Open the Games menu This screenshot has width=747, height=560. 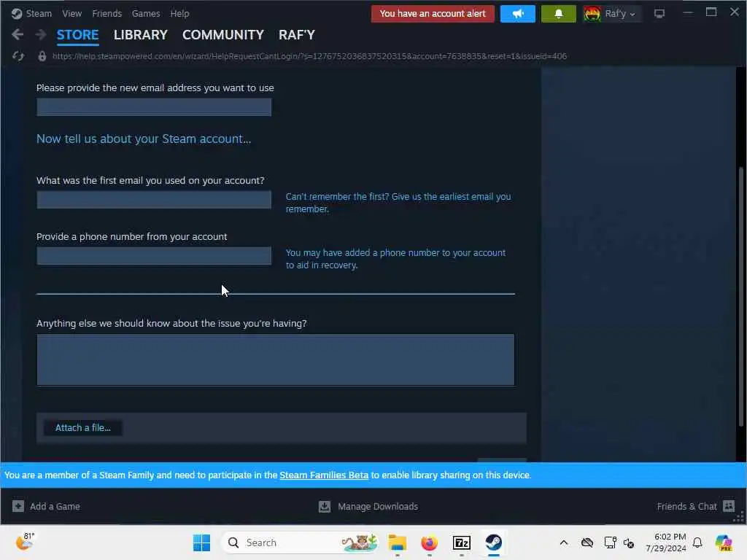click(146, 13)
